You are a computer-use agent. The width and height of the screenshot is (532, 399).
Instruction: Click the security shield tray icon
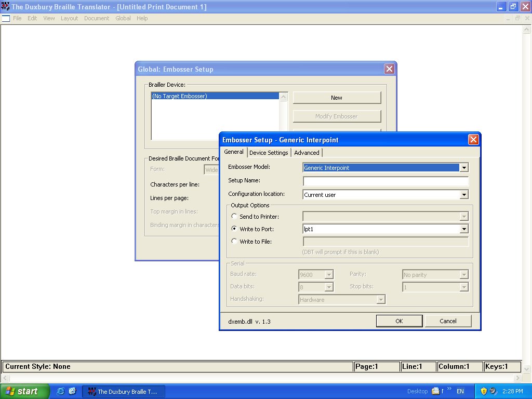tap(484, 391)
